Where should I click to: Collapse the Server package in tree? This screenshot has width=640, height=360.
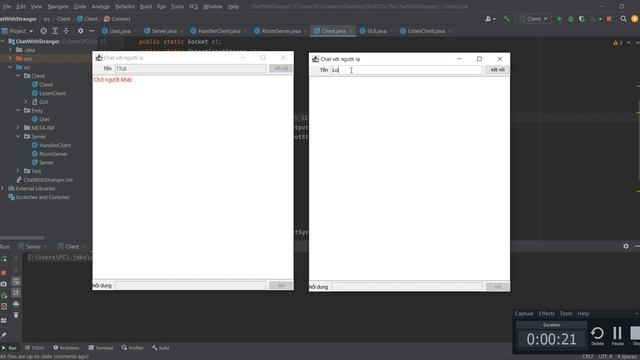[x=18, y=136]
